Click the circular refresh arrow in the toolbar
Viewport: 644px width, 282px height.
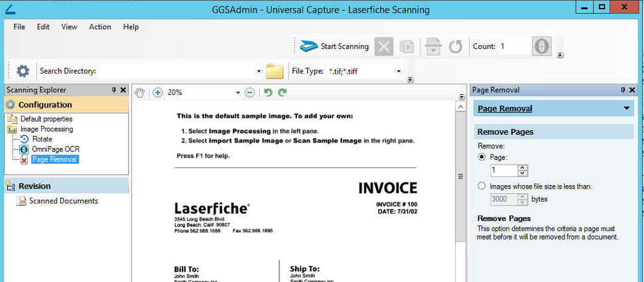[x=455, y=46]
